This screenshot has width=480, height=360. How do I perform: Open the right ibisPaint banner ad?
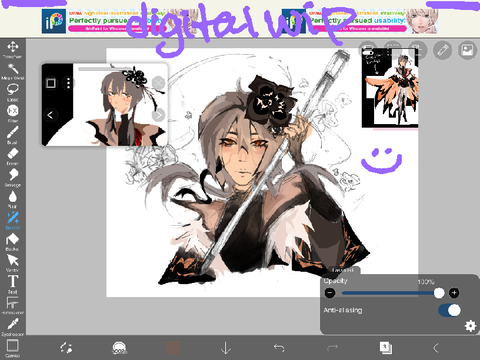[x=360, y=21]
